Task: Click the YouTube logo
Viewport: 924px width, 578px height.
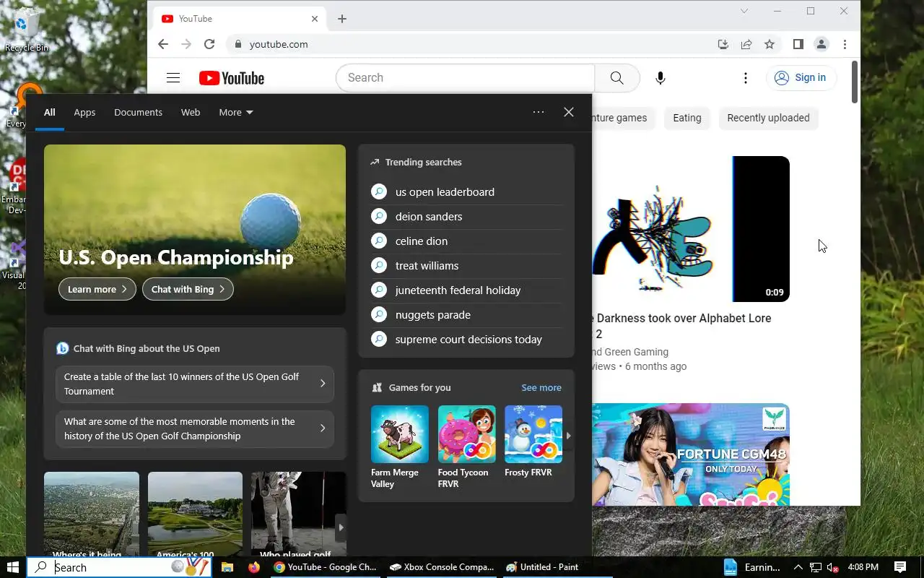Action: pos(232,78)
